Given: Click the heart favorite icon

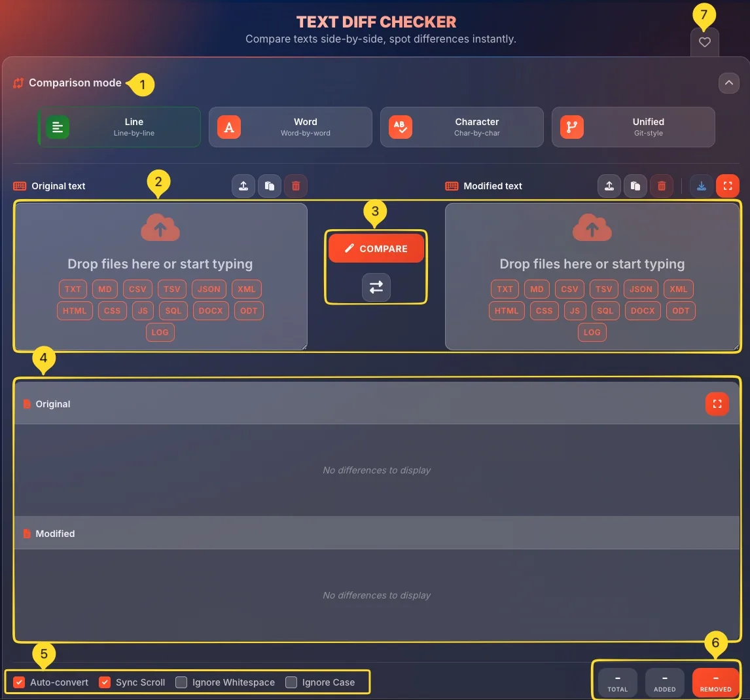Looking at the screenshot, I should [x=704, y=42].
